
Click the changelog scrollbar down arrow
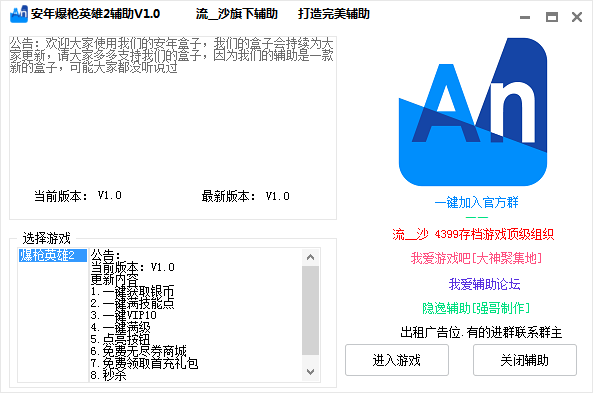point(310,372)
